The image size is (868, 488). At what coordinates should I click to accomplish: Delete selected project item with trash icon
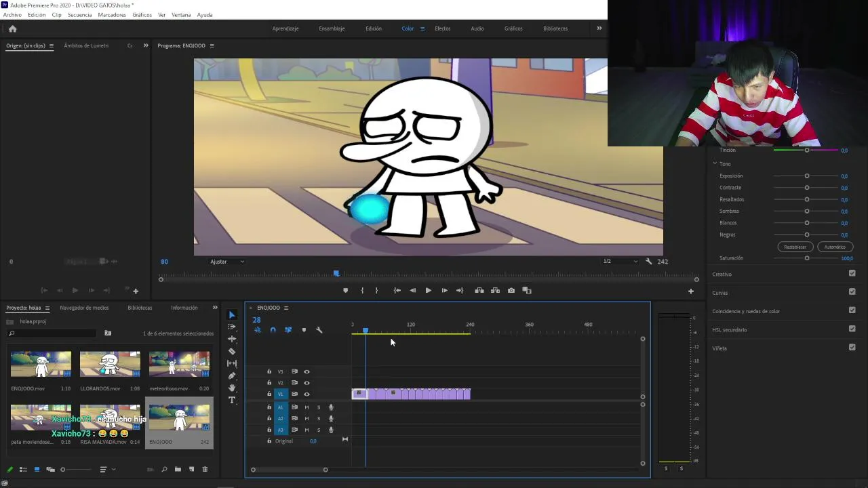coord(205,469)
